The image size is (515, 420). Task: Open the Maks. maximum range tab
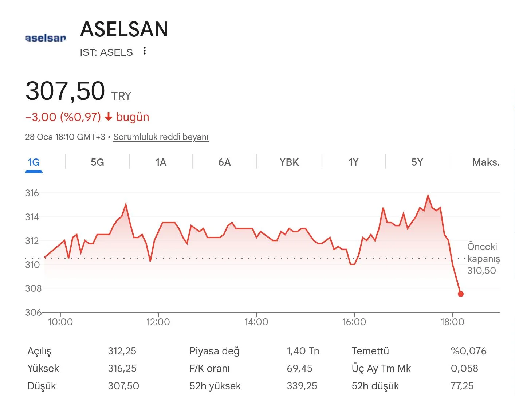[486, 162]
